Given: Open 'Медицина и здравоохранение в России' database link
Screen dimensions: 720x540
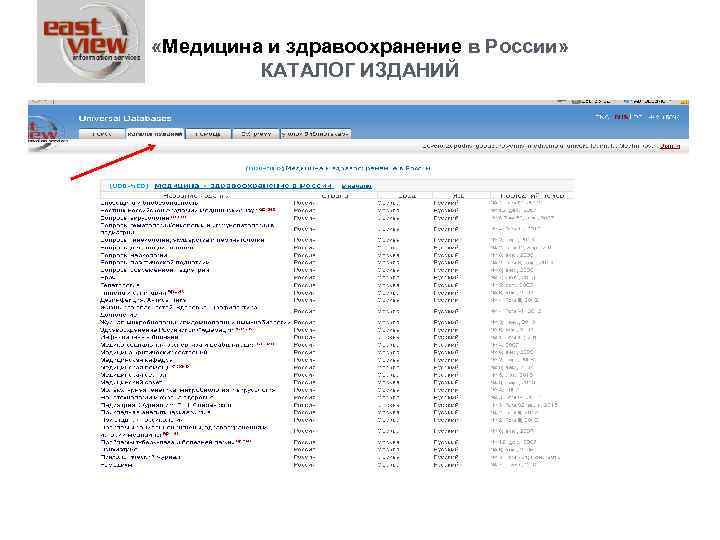Looking at the screenshot, I should (243, 186).
